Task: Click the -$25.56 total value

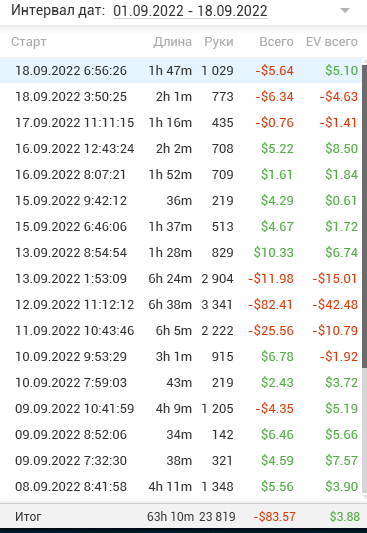Action: click(x=270, y=330)
